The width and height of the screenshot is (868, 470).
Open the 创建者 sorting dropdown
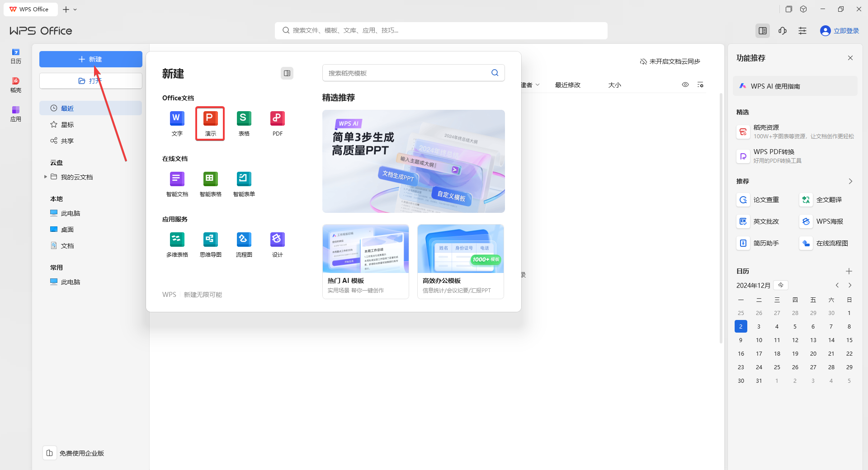point(537,85)
